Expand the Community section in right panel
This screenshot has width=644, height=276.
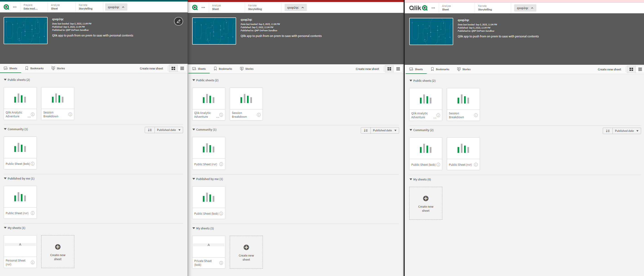point(412,130)
